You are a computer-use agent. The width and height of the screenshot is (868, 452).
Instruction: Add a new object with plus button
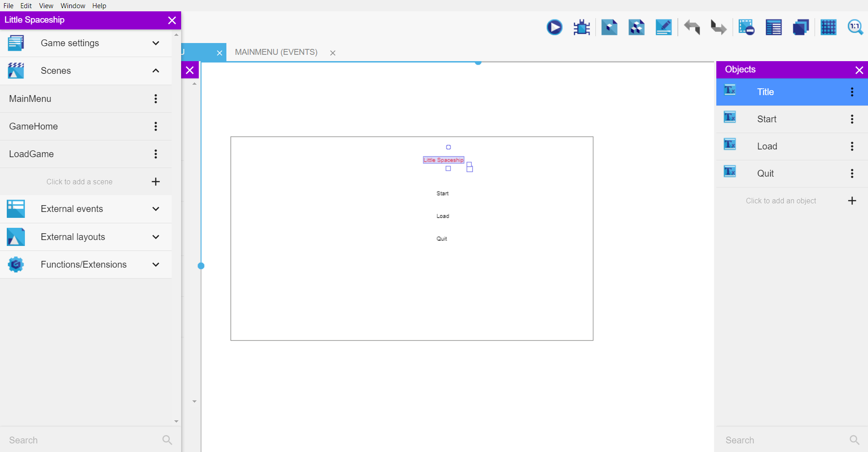pos(852,201)
